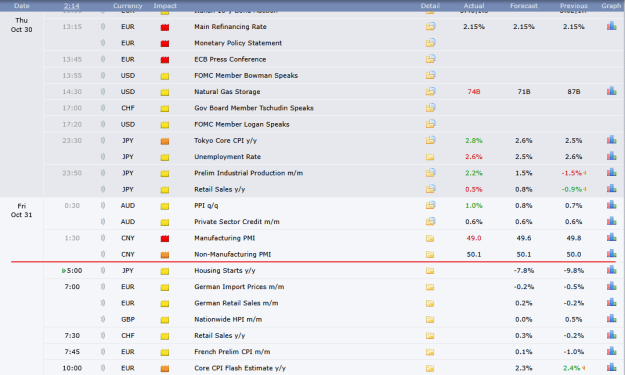The height and width of the screenshot is (375, 625).
Task: Click the 49.0 actual Manufacturing PMI value
Action: 474,238
